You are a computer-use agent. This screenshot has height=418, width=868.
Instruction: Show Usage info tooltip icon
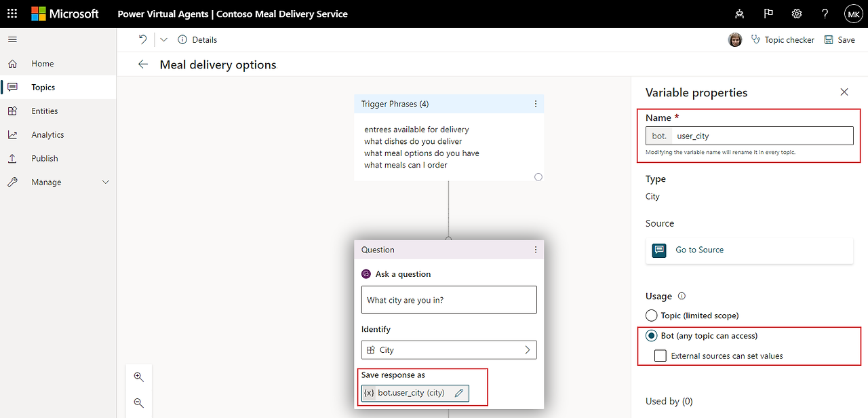682,297
